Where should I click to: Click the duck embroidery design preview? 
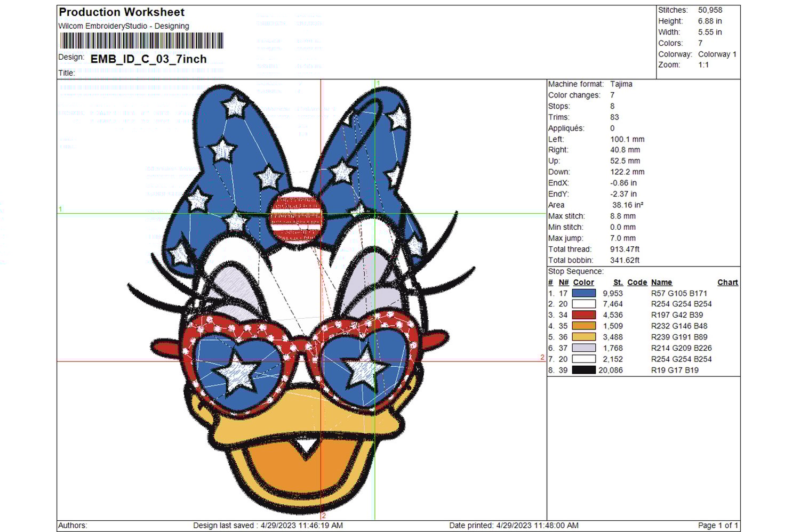pos(302,299)
